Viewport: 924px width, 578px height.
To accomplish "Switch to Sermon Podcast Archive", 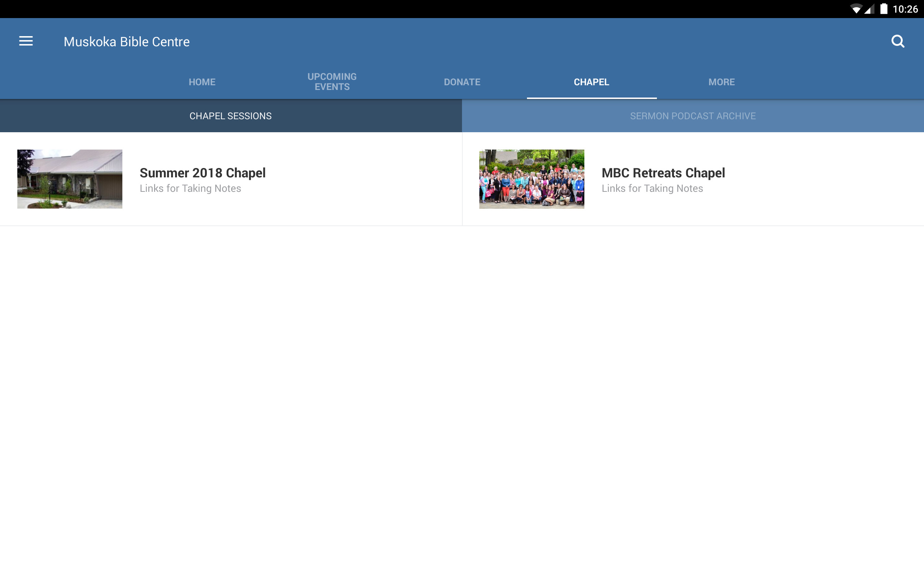I will 693,116.
